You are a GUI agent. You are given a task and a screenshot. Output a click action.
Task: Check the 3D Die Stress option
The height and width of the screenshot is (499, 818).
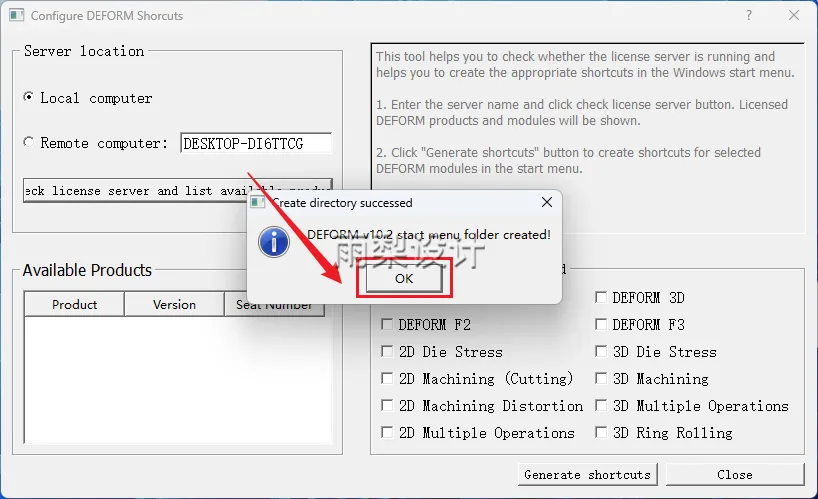[601, 351]
